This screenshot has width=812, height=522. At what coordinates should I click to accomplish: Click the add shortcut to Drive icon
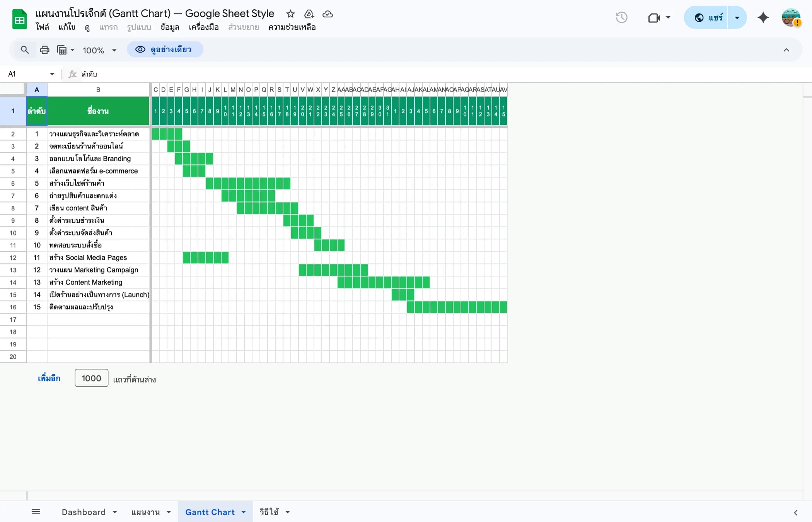click(309, 14)
